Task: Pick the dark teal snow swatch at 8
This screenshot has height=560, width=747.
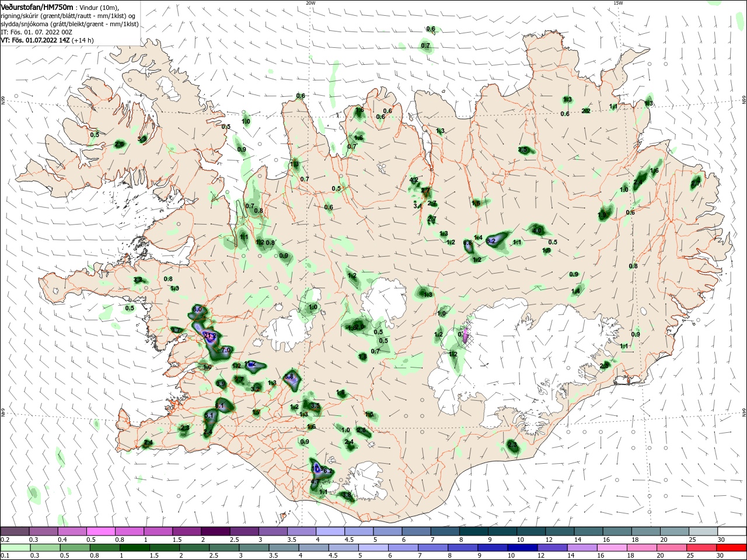Action: tap(474, 531)
